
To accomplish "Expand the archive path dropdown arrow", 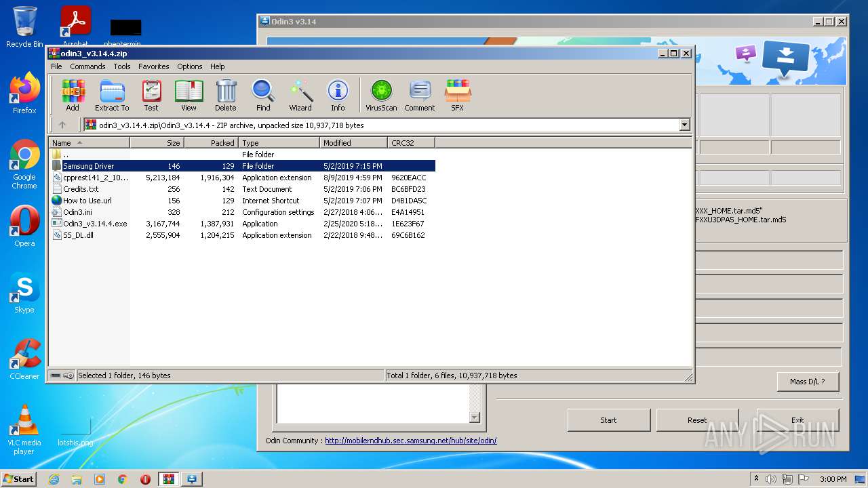I will 684,125.
